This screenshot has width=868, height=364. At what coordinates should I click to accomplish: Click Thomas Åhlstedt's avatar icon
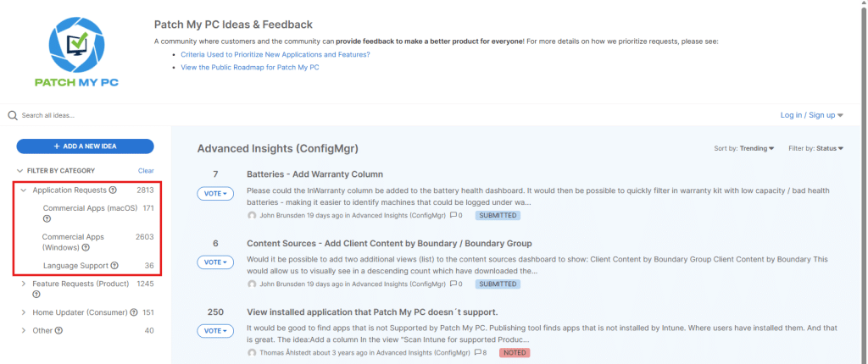click(x=252, y=352)
